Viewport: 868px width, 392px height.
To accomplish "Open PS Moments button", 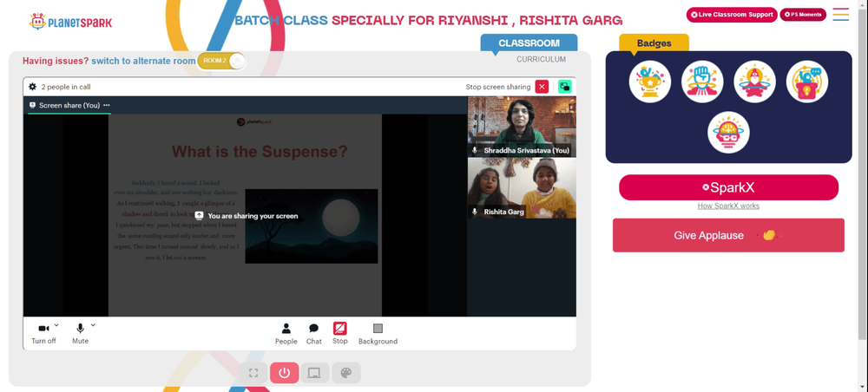I will click(803, 15).
